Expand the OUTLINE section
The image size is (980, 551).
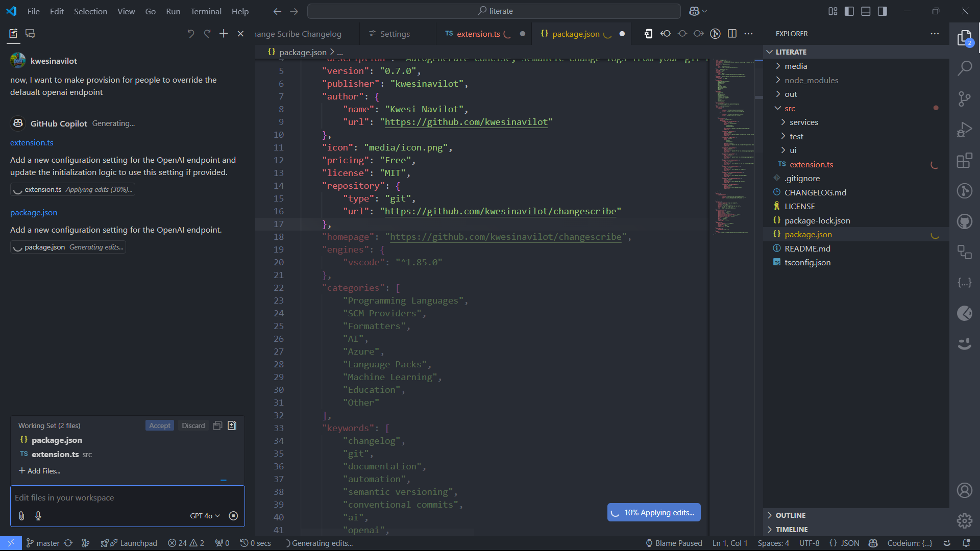pos(790,515)
